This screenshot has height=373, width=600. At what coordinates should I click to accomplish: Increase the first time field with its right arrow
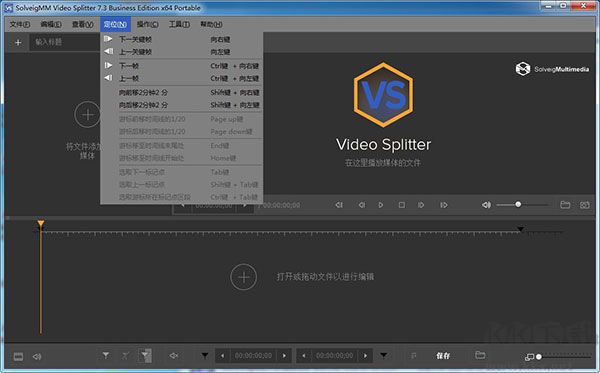click(284, 356)
